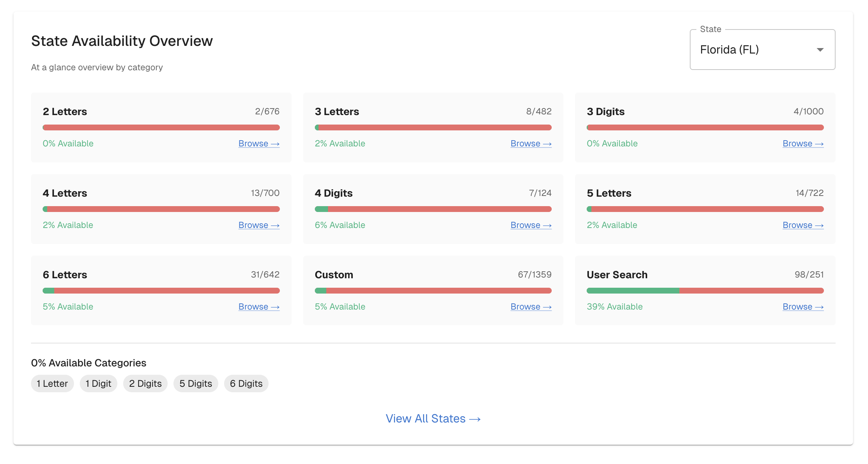Browse the 4 Letters category
The image size is (868, 464).
[259, 225]
